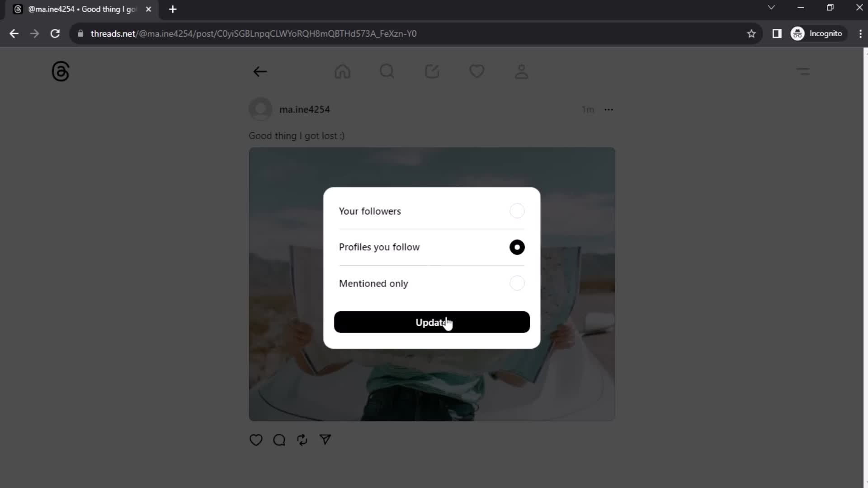Click the browser bookmark star icon
868x488 pixels.
[x=752, y=34]
